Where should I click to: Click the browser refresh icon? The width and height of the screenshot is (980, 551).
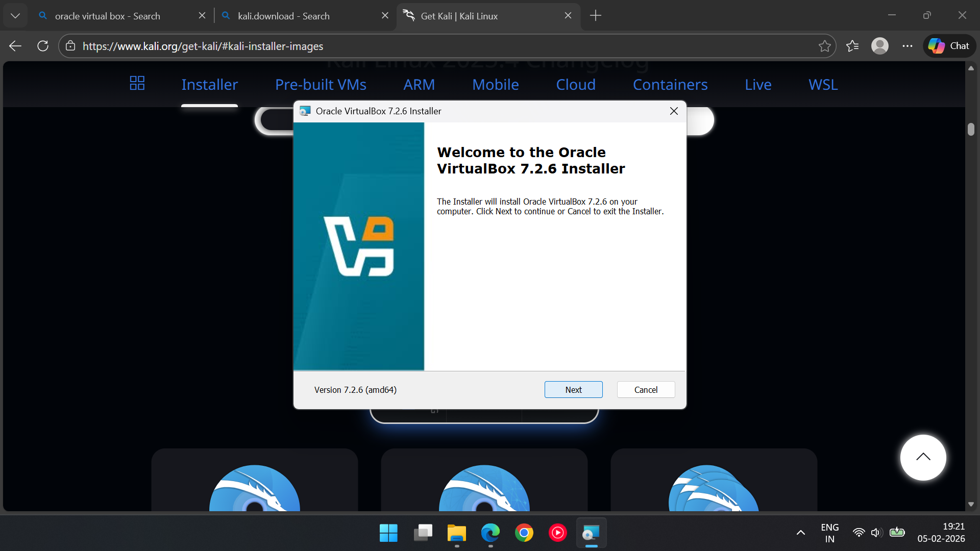43,46
